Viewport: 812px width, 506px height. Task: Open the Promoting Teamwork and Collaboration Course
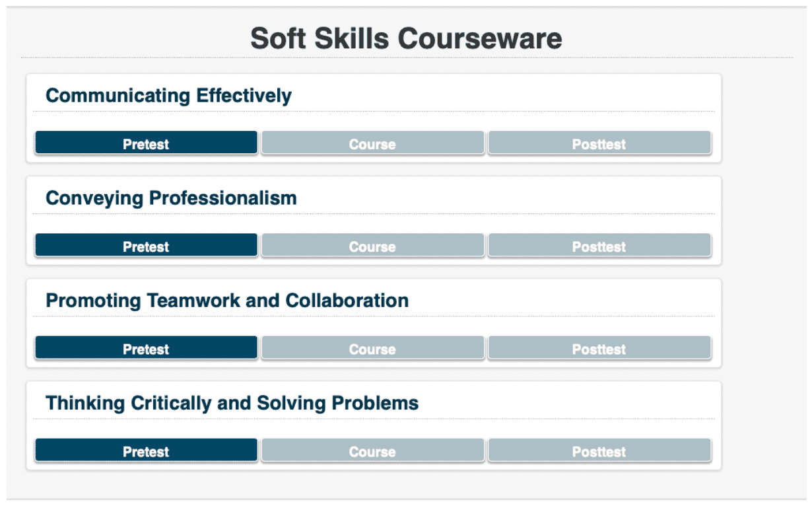pos(372,348)
